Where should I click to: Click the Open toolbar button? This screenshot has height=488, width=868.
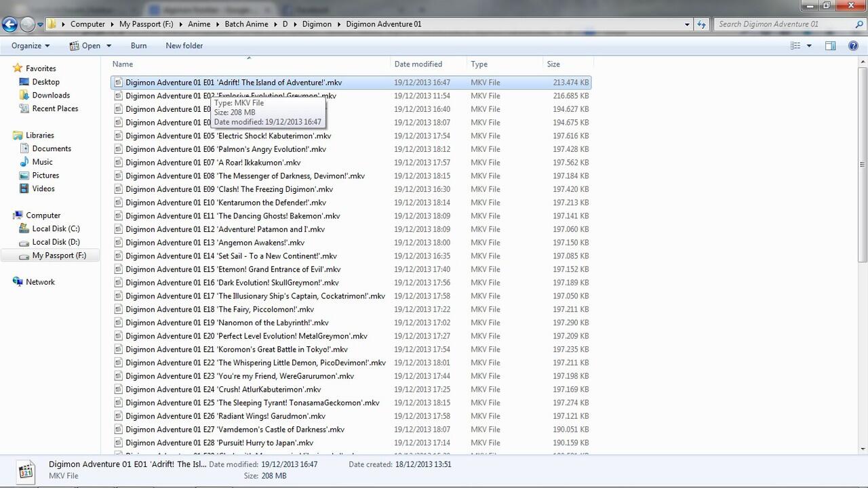[85, 45]
